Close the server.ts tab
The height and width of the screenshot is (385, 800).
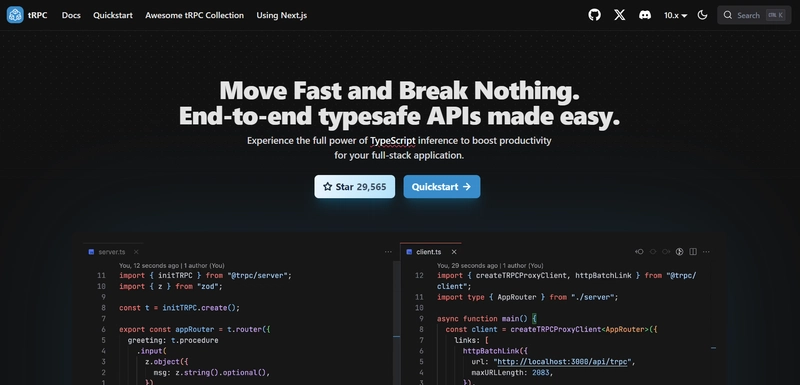pos(136,252)
